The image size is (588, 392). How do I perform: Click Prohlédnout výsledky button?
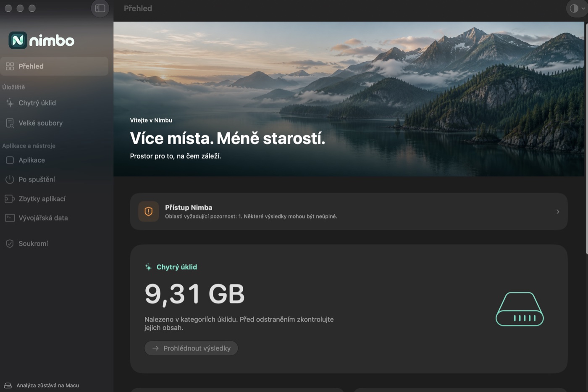pyautogui.click(x=191, y=348)
